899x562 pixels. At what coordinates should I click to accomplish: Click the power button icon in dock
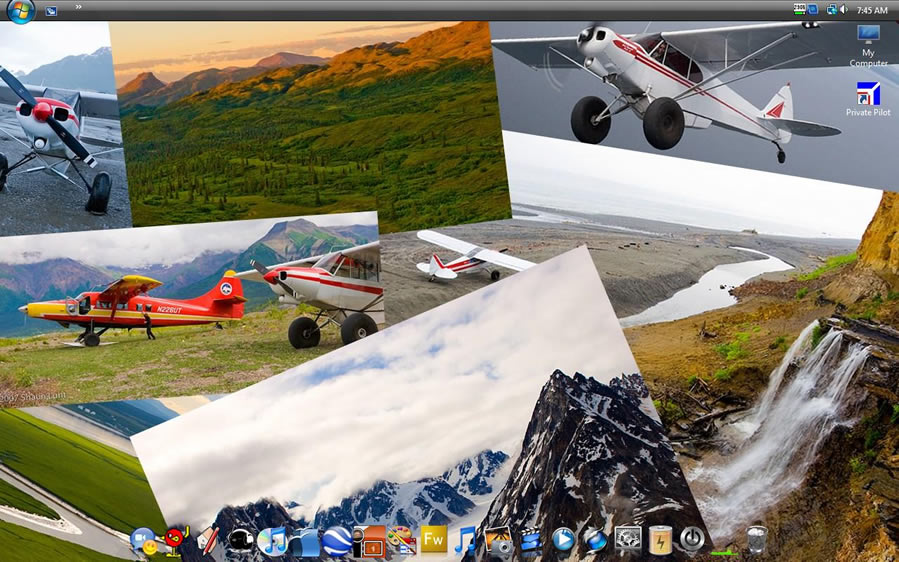pos(691,540)
